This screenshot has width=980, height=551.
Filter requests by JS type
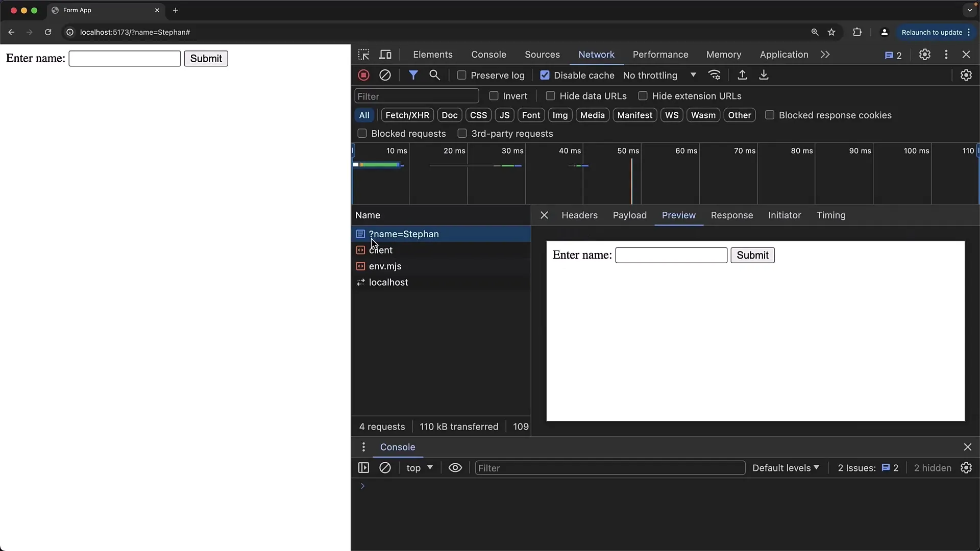click(x=504, y=115)
